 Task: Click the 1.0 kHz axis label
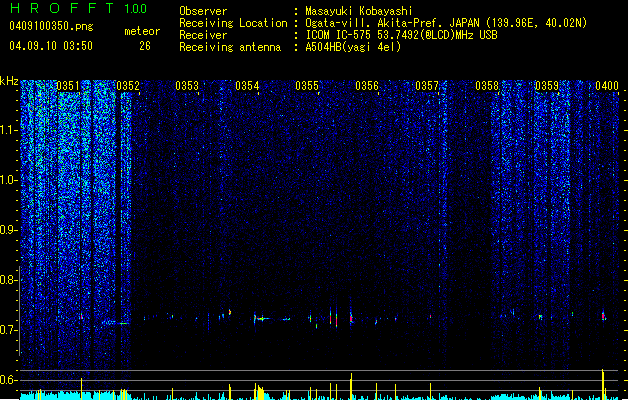(x=8, y=180)
